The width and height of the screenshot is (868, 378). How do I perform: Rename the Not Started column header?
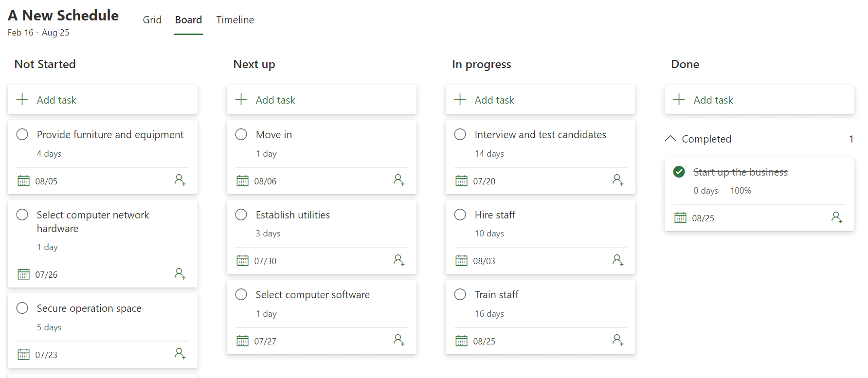tap(45, 64)
